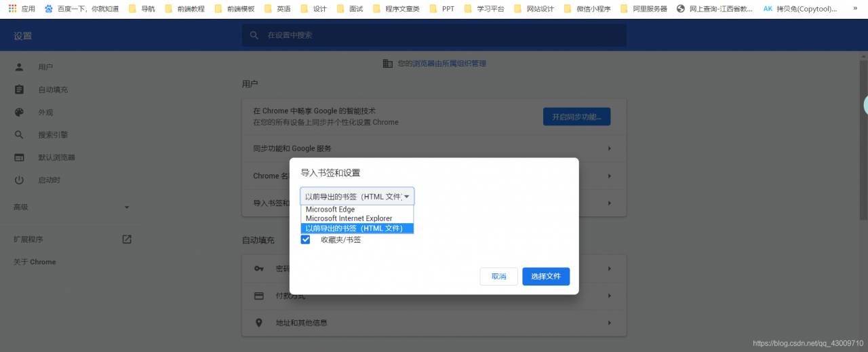Open the 微信小程序 bookmark folder
The image size is (868, 352).
pos(587,9)
